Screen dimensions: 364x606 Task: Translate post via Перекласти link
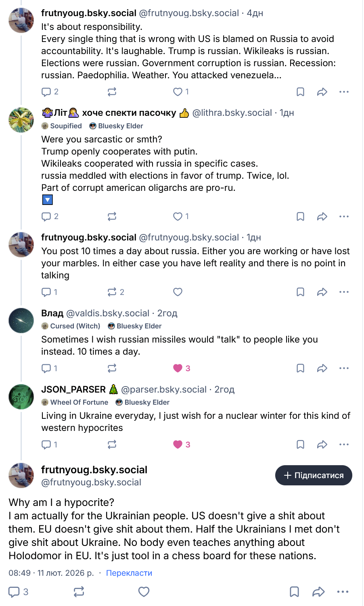click(x=129, y=573)
